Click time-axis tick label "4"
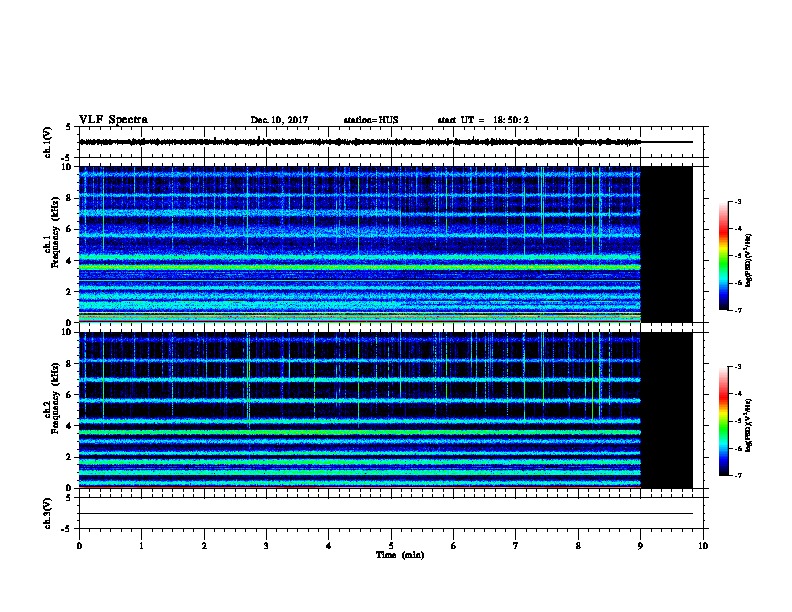 tap(329, 546)
